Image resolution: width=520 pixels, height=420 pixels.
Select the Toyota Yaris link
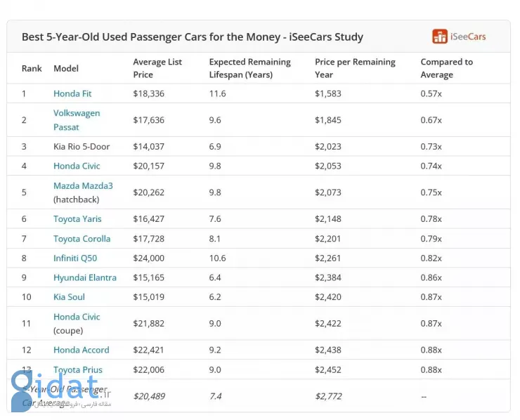coord(77,219)
